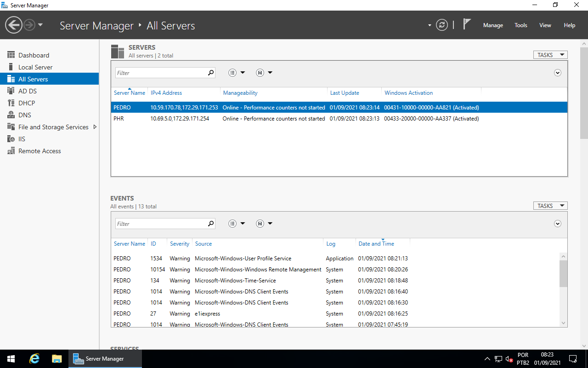The height and width of the screenshot is (368, 588).
Task: Collapse the Servers tile using its chevron
Action: coord(558,73)
